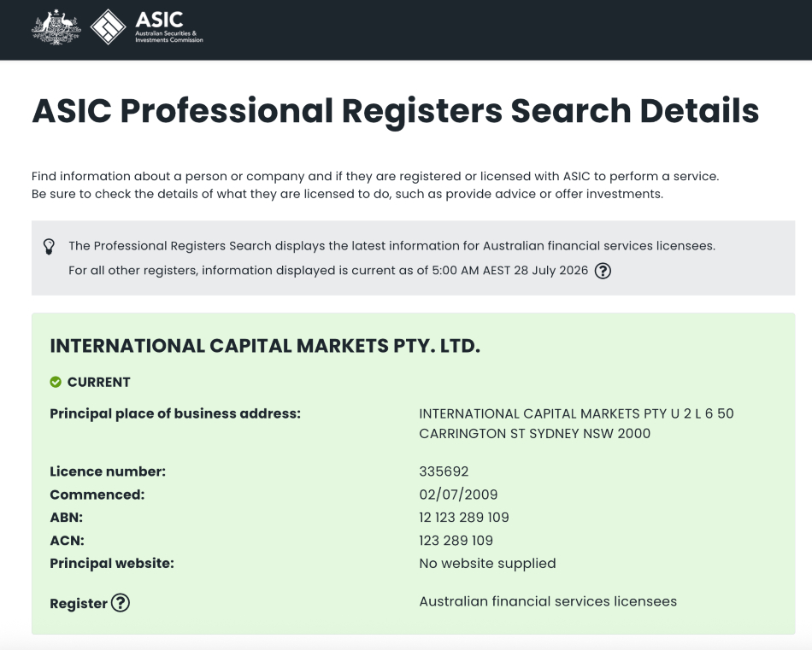Click the 'INTERNATIONAL CAPITAL MARKETS PTY U 2 L 6 50' address line
The width and height of the screenshot is (812, 650).
pyautogui.click(x=576, y=414)
